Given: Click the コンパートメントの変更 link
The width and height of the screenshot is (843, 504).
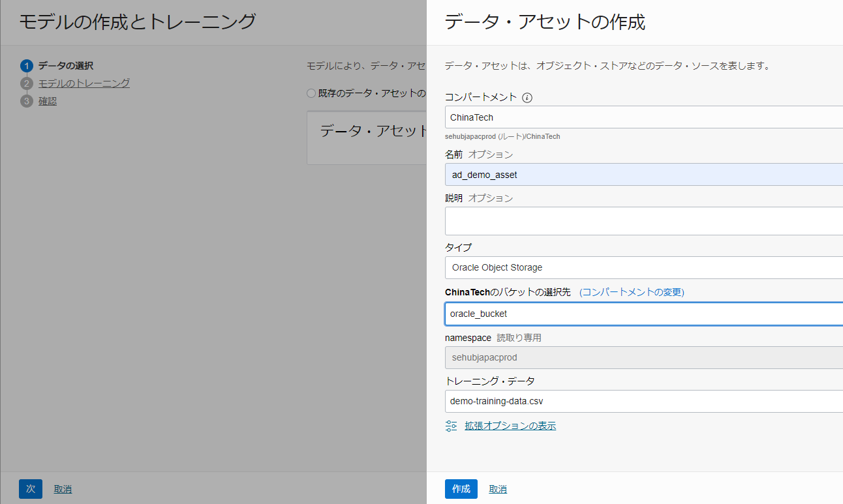Looking at the screenshot, I should (632, 292).
